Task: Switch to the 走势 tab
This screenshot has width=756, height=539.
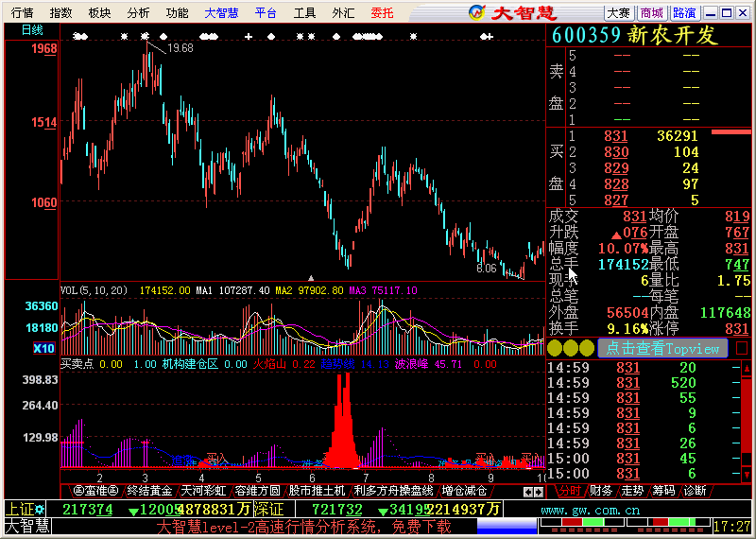Action: pyautogui.click(x=632, y=491)
